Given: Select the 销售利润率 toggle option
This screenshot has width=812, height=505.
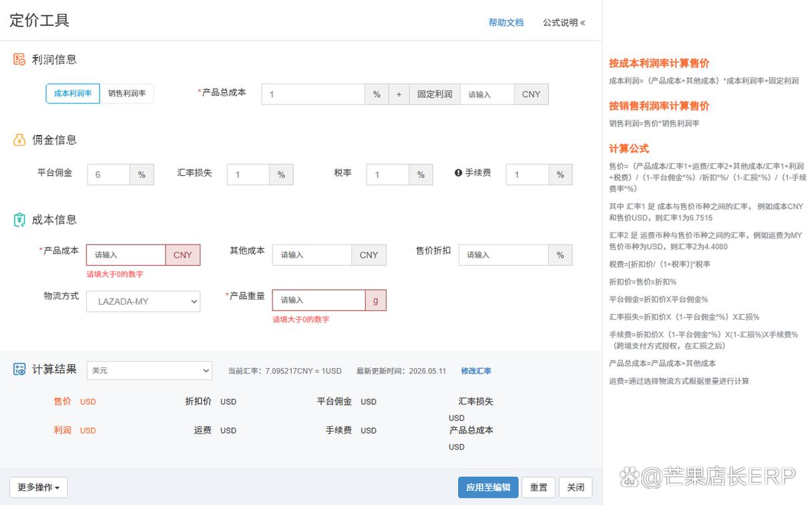Looking at the screenshot, I should (127, 94).
